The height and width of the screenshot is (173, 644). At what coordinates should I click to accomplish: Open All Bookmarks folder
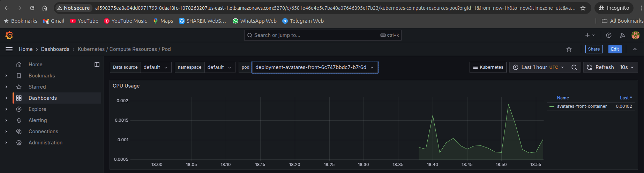click(622, 21)
